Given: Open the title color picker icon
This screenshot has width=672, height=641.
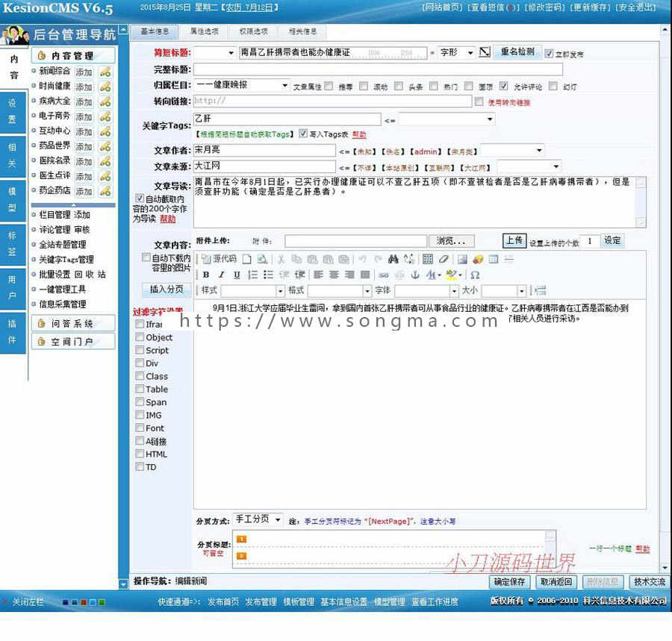Looking at the screenshot, I should tap(485, 52).
